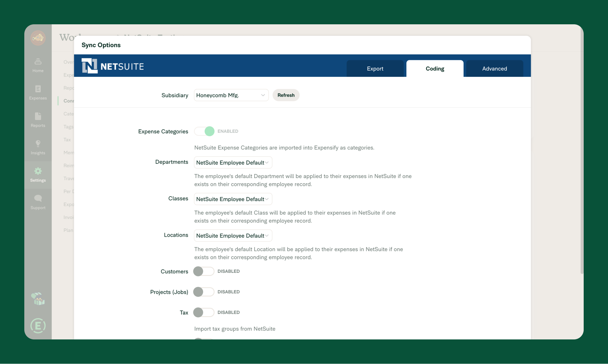Open the Classes dropdown
The height and width of the screenshot is (364, 608).
(233, 199)
